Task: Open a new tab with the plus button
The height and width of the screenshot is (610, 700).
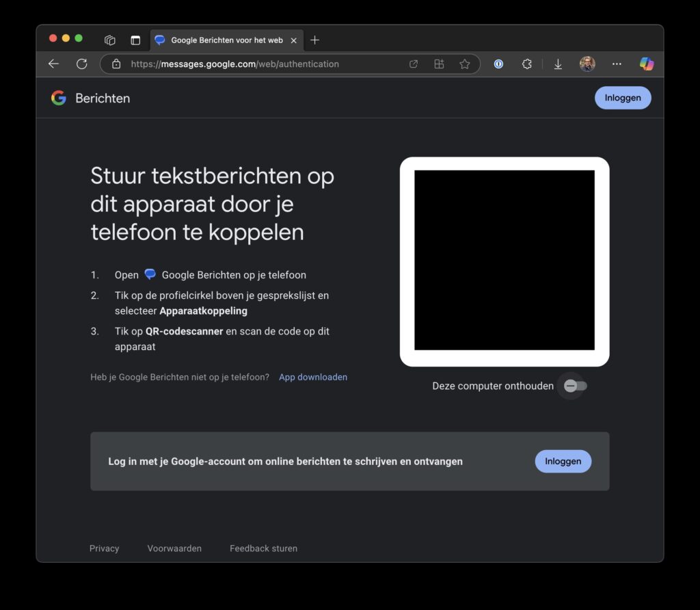Action: [314, 40]
